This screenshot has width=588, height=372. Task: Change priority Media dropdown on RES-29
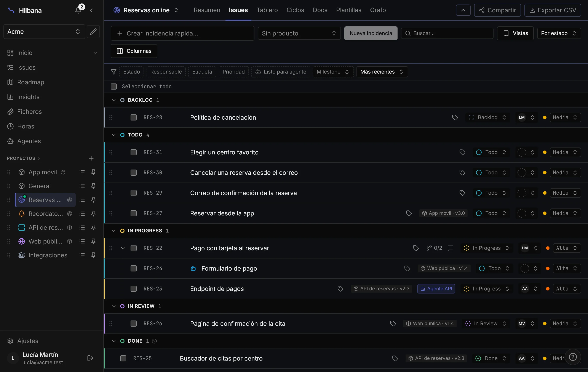(x=565, y=193)
